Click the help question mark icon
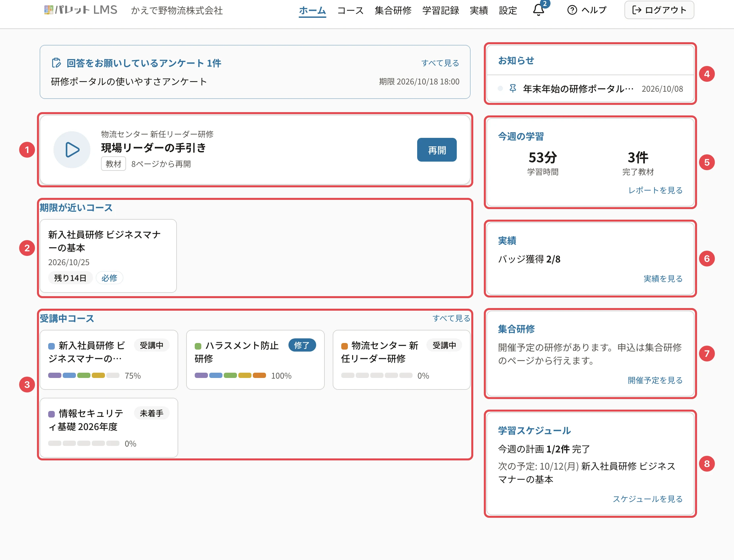Screen dimensions: 734x560 572,10
